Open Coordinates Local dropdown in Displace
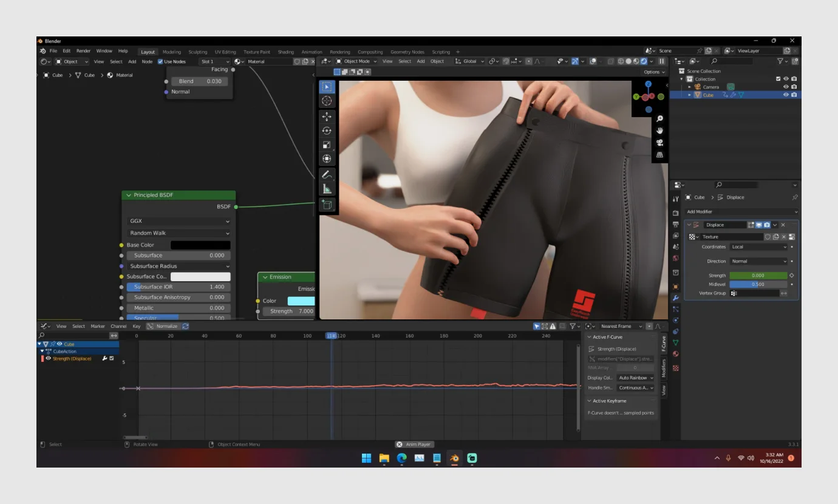Viewport: 838px width, 504px height. 758,247
